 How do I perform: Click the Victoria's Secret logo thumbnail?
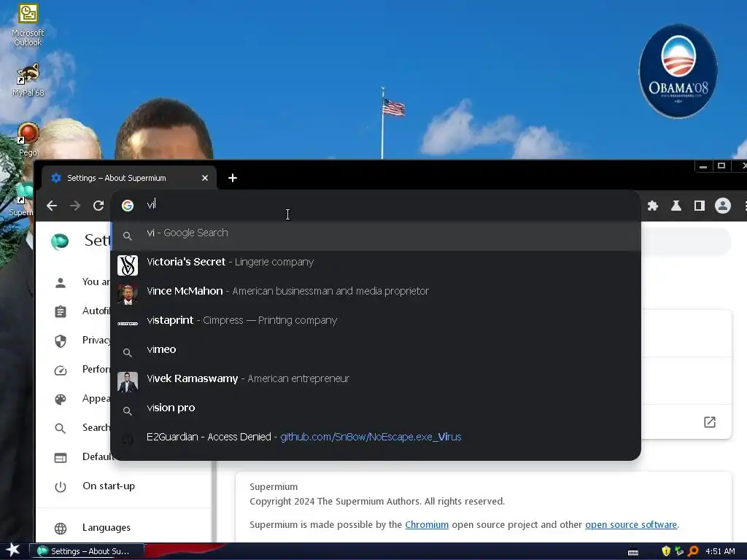click(128, 265)
